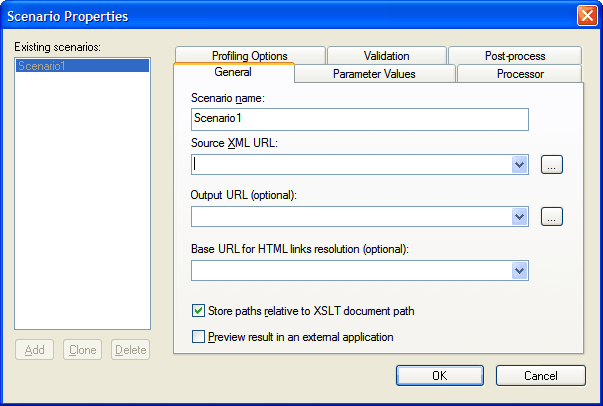Select the General tab
The image size is (603, 406).
point(233,73)
